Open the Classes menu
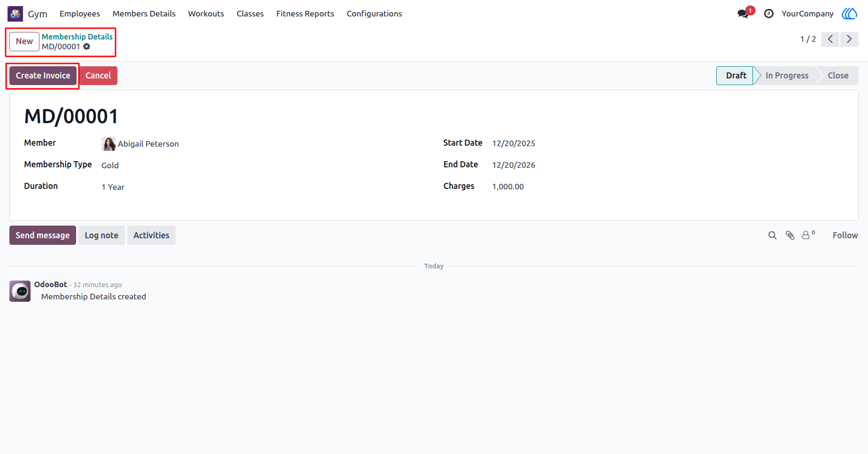868x454 pixels. click(x=250, y=14)
